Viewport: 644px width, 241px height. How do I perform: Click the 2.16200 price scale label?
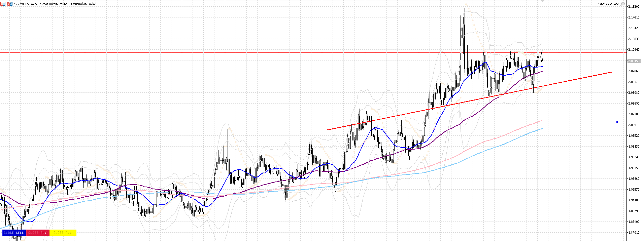click(634, 7)
